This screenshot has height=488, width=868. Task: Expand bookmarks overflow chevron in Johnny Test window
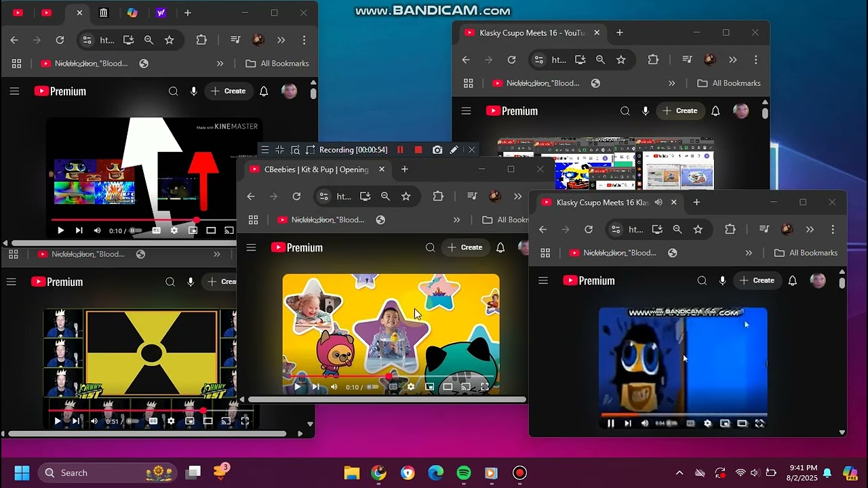click(217, 254)
